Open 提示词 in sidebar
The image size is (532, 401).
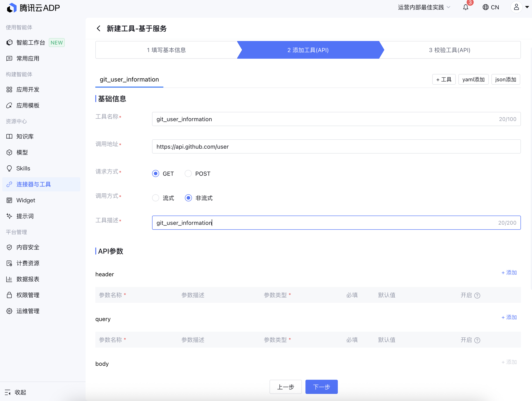pos(25,216)
